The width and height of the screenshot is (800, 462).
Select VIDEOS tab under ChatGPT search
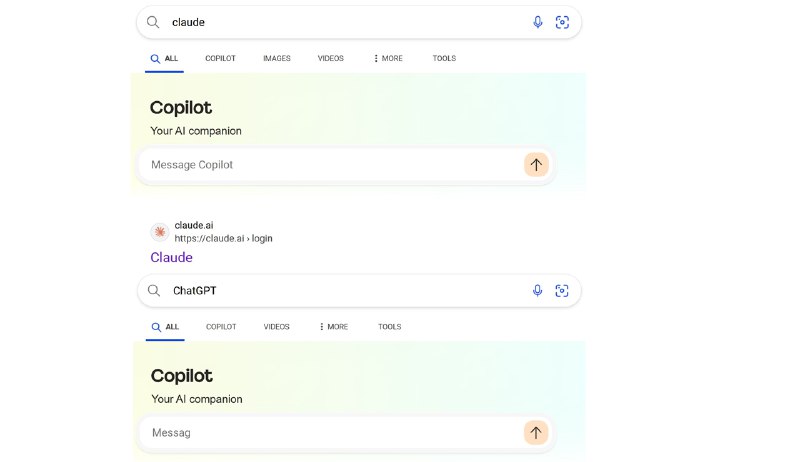pos(277,326)
